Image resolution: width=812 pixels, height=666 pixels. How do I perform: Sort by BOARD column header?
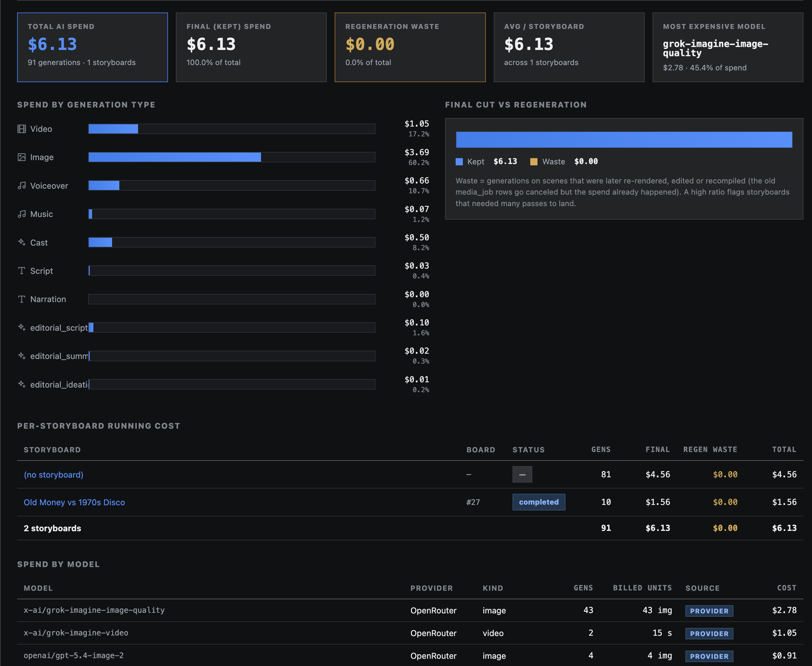(x=481, y=450)
